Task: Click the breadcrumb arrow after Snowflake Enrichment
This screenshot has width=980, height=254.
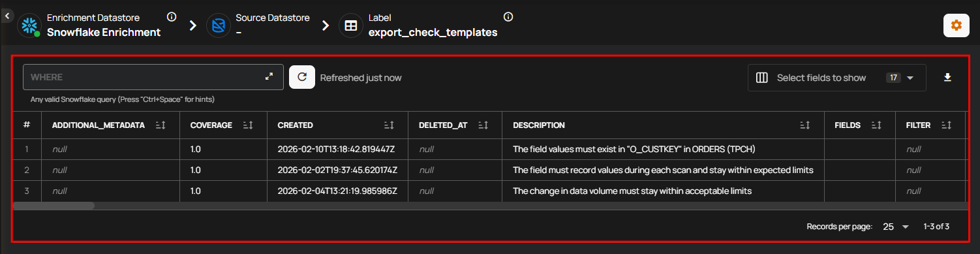Action: (192, 26)
